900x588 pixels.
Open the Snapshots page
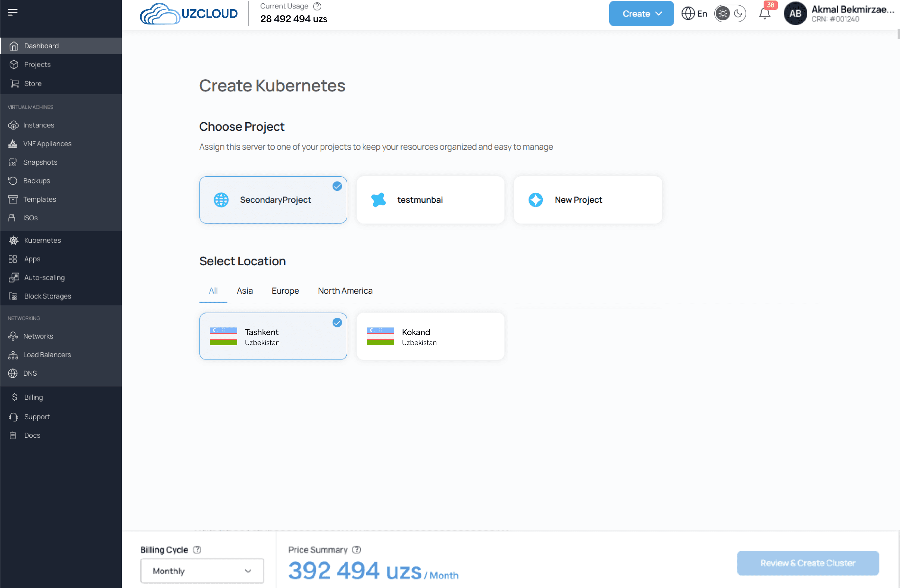40,162
